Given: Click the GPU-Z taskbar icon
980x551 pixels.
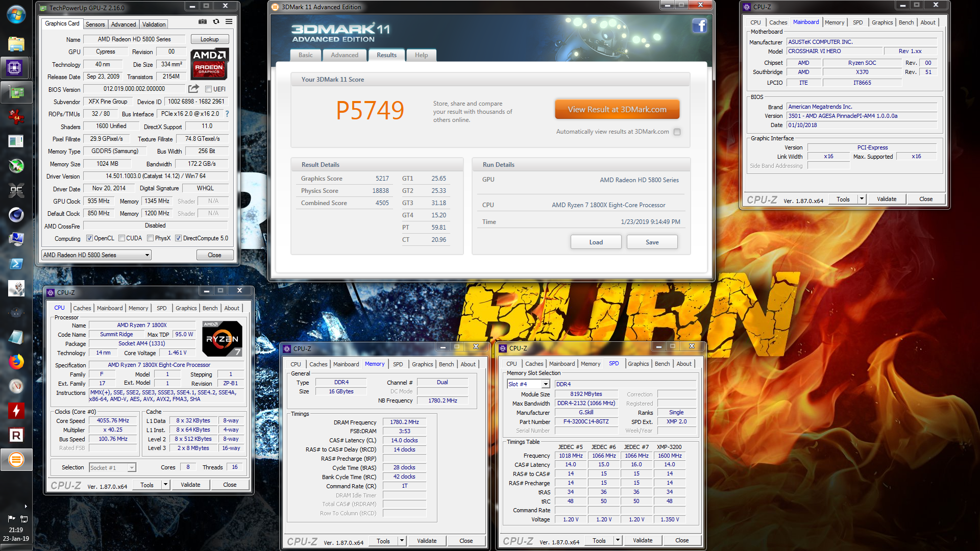Looking at the screenshot, I should [x=16, y=92].
